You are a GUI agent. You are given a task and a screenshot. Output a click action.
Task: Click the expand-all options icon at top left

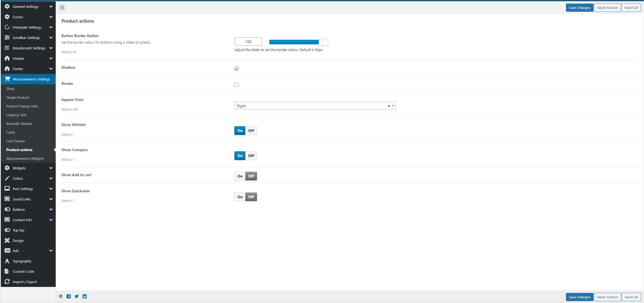click(x=62, y=7)
